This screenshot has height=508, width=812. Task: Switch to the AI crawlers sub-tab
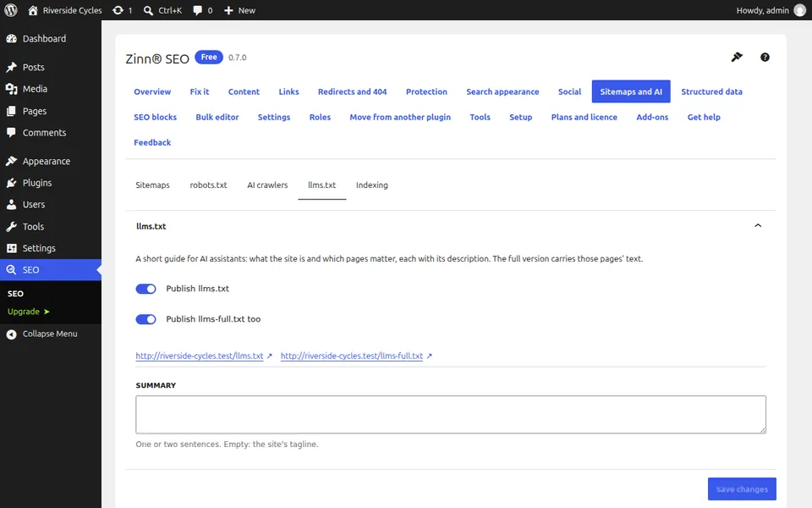[x=267, y=185]
